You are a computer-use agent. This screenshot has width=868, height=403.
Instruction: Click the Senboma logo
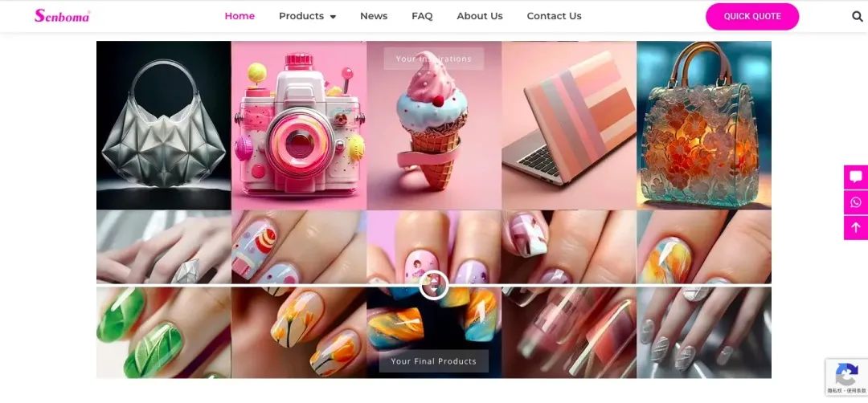click(x=62, y=15)
